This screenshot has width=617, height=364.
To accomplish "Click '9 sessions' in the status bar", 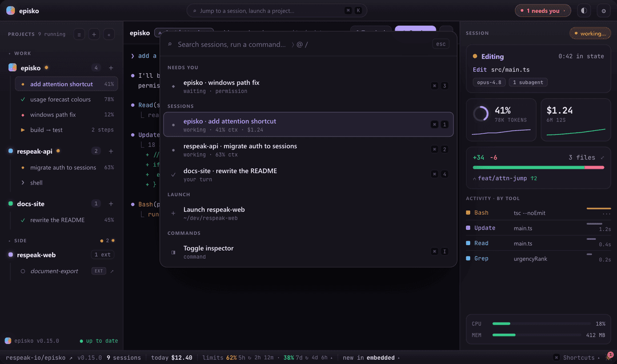I will (123, 358).
